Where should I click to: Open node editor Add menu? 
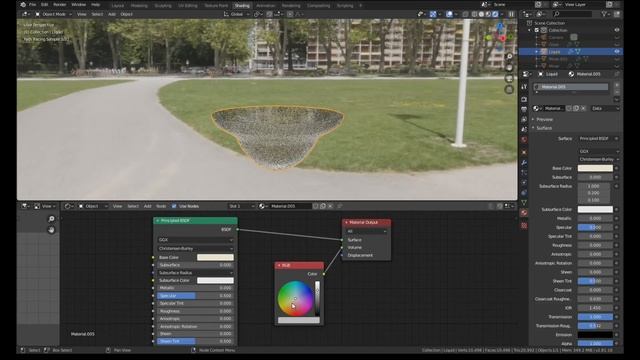pos(147,206)
